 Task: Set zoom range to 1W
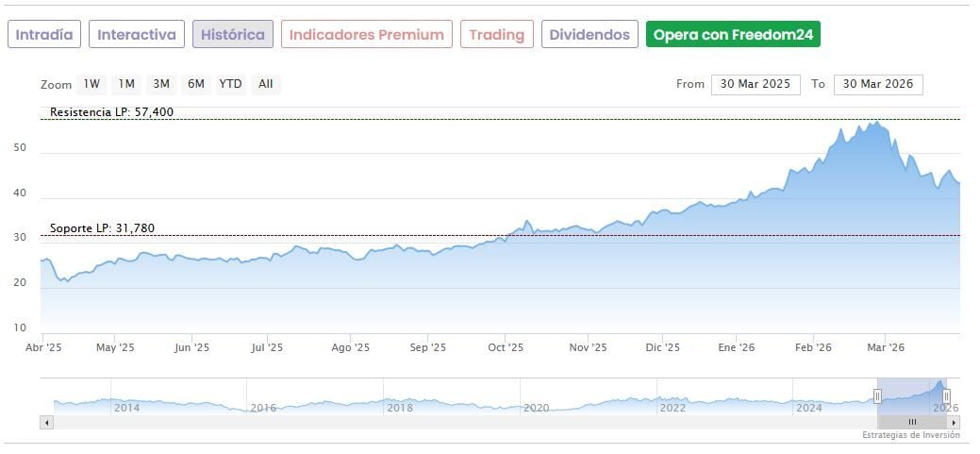tap(91, 84)
